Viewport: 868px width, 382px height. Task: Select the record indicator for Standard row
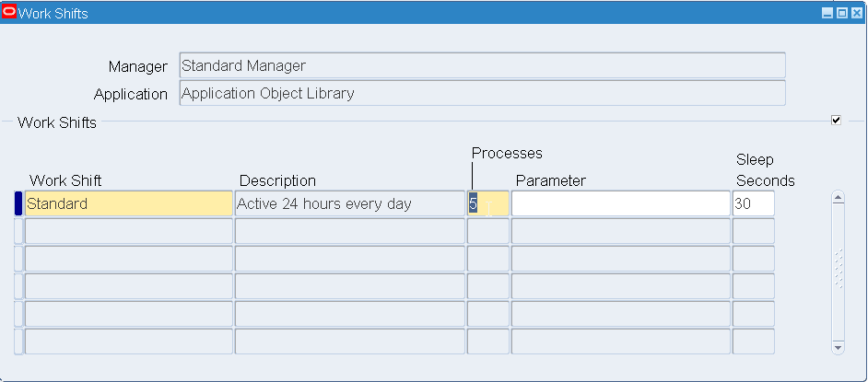coord(18,203)
